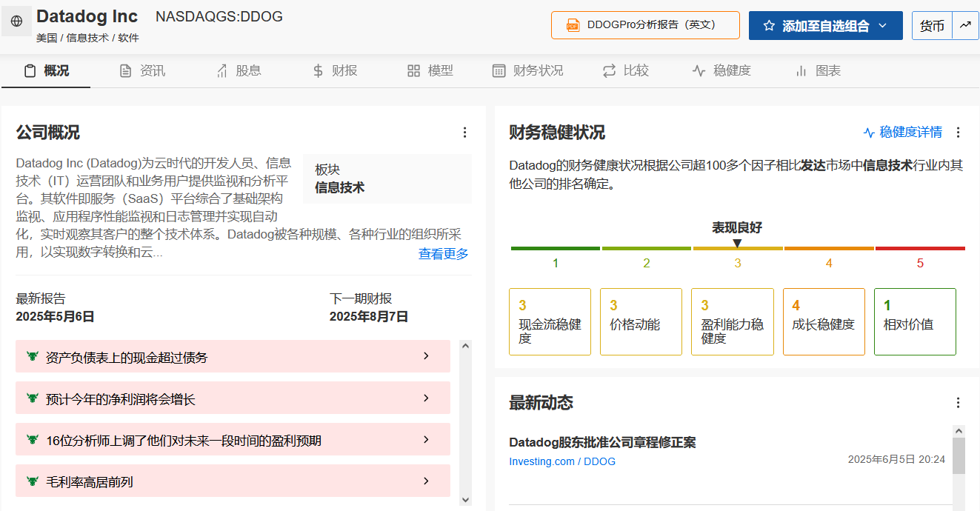Click the trend chart icon button

965,25
